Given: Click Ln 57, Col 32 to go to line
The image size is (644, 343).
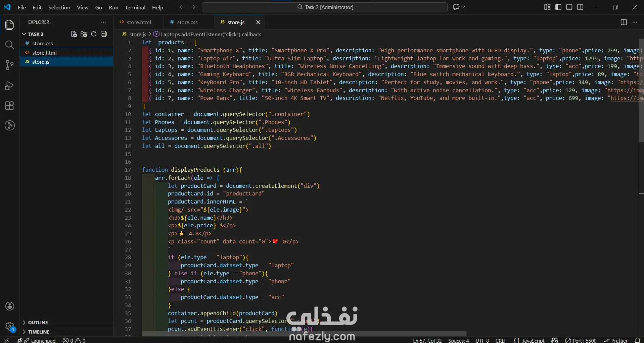Looking at the screenshot, I should coord(427,340).
